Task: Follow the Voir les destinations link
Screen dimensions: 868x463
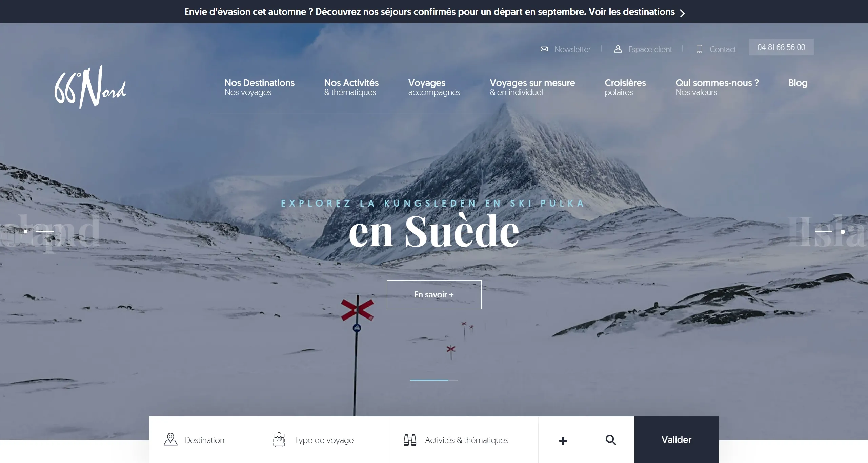Action: tap(631, 12)
